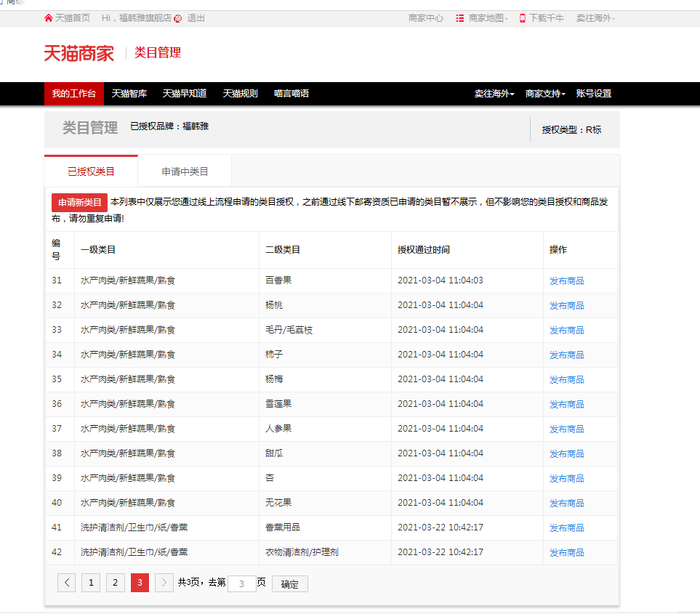Go to previous page arrow
This screenshot has height=614, width=700.
67,582
